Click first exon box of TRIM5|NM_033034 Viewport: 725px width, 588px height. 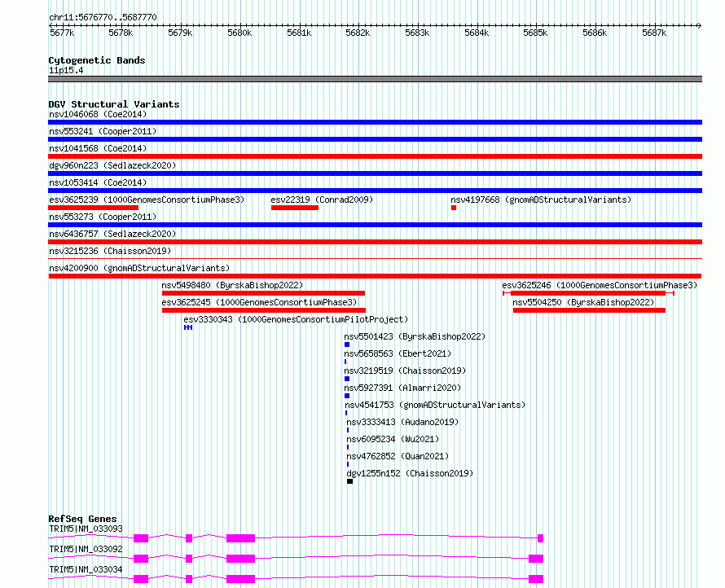141,579
